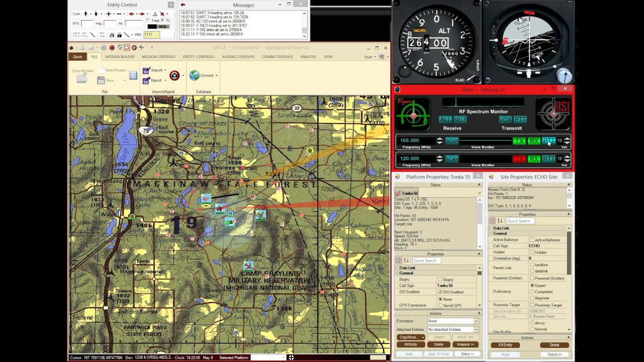Open the Connect dropdown arrow
Viewport: 644px width, 362px height.
[216, 75]
